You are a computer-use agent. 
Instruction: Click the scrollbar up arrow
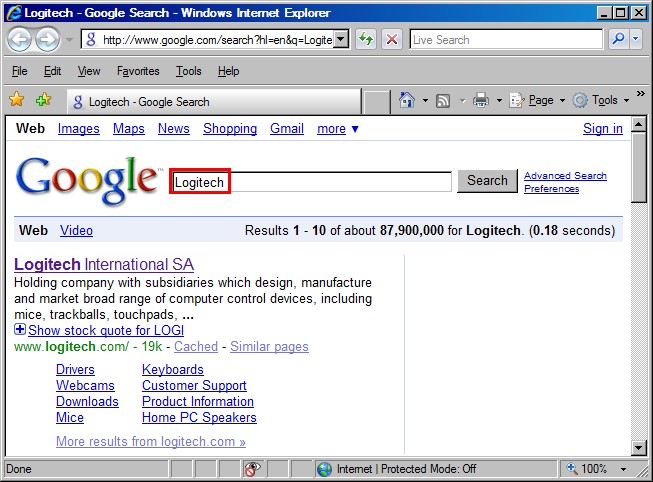pyautogui.click(x=638, y=124)
